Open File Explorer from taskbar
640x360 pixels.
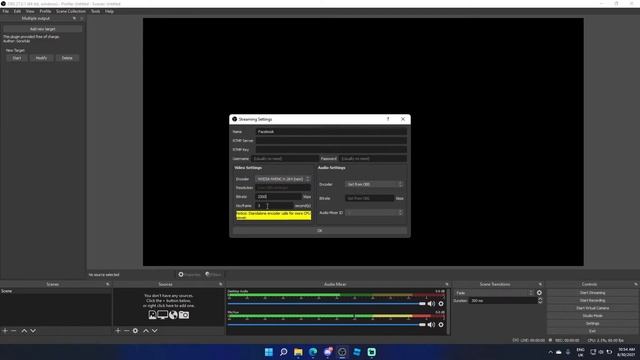298,352
